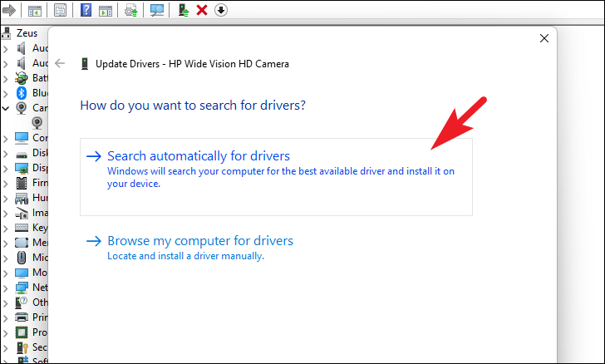Expand the Display adapters chevron
The height and width of the screenshot is (364, 605).
pyautogui.click(x=5, y=169)
